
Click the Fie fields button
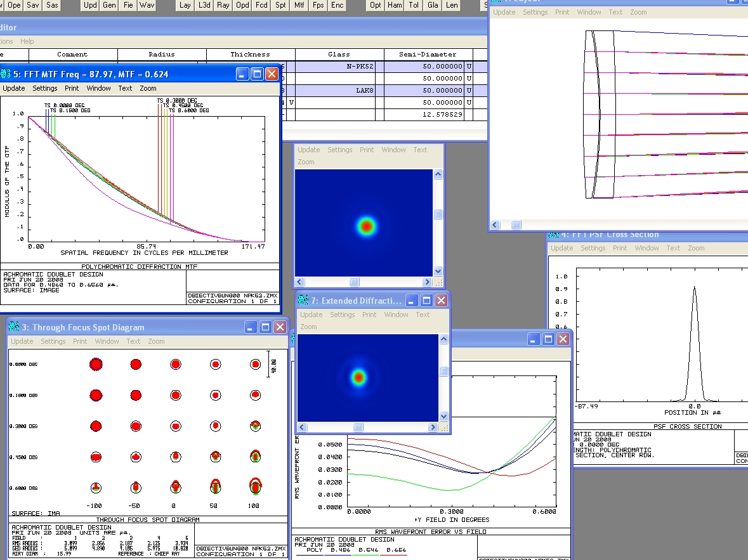[128, 5]
